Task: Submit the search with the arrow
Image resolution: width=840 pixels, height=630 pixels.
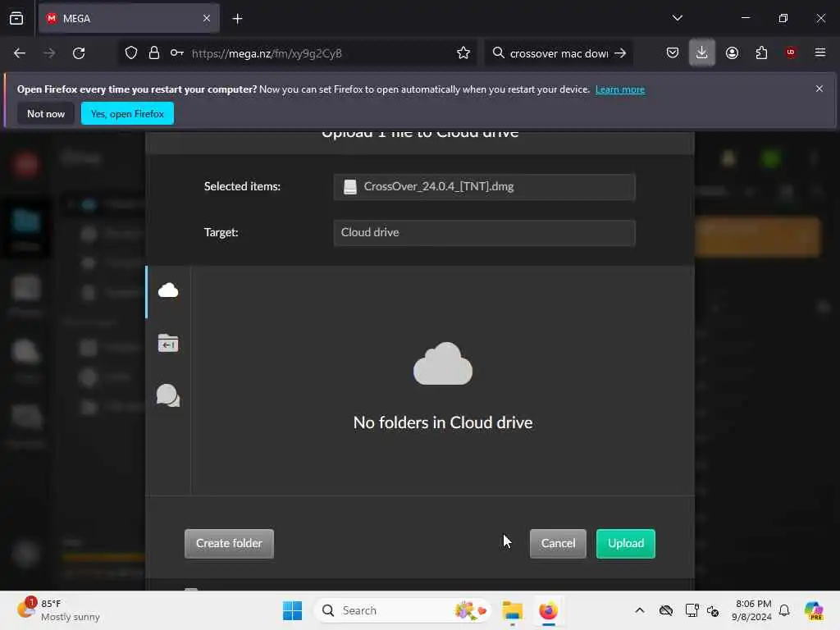Action: [620, 53]
